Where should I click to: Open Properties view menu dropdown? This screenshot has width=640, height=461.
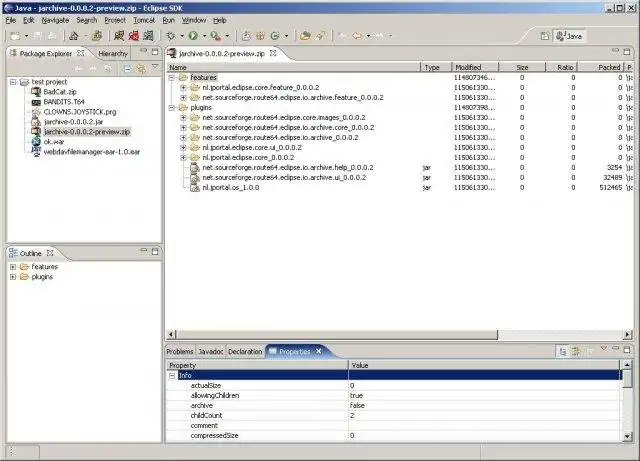click(604, 348)
